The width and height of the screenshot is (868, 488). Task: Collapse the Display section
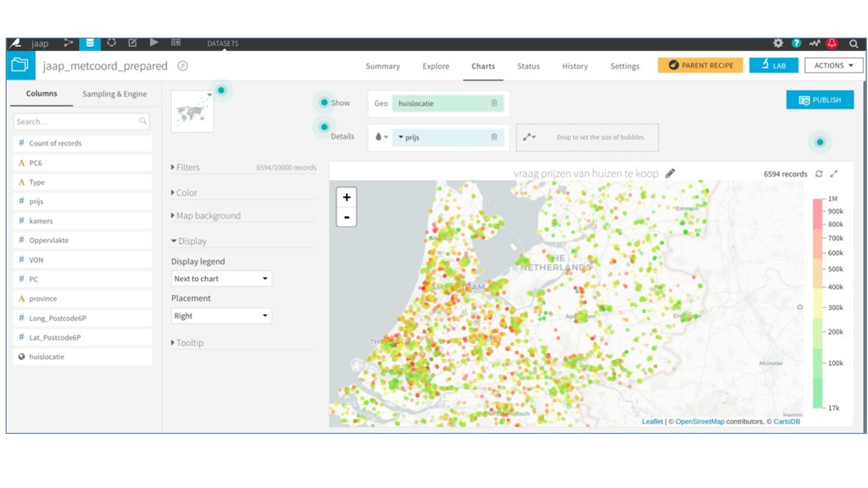coord(191,241)
